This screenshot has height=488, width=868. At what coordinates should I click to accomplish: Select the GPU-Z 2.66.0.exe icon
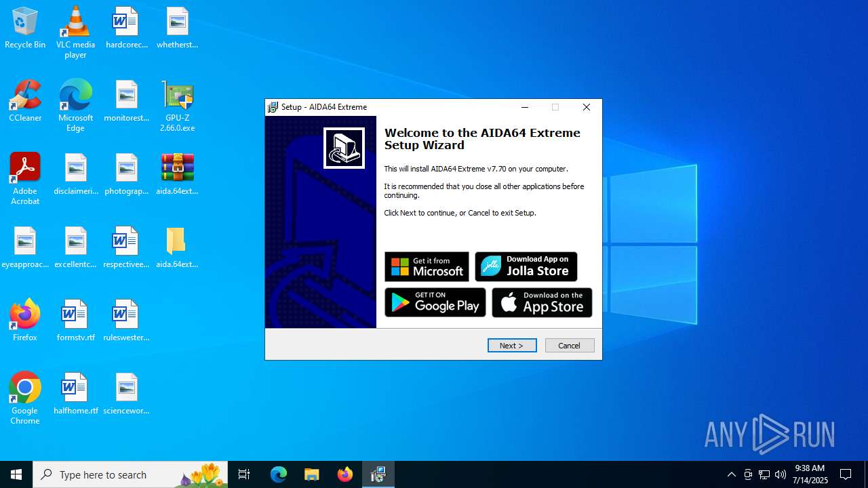pyautogui.click(x=177, y=106)
